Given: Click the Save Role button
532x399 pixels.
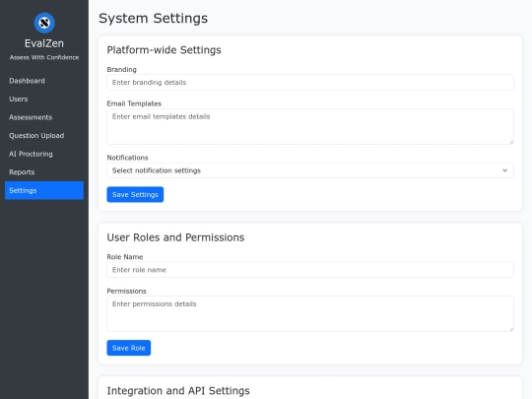Looking at the screenshot, I should [129, 348].
